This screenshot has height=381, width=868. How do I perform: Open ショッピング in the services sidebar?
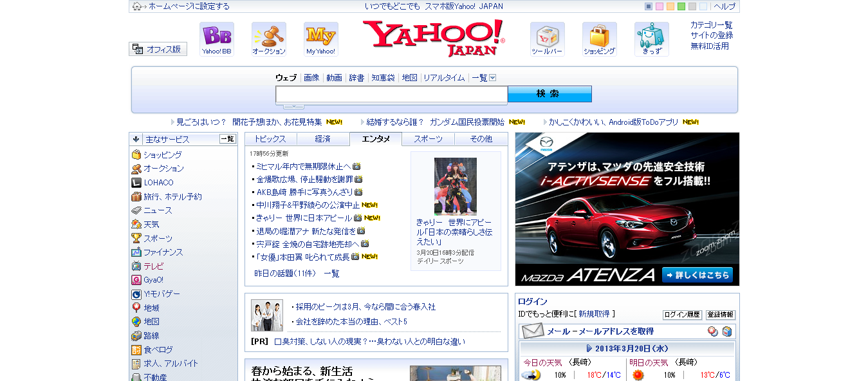[x=162, y=155]
